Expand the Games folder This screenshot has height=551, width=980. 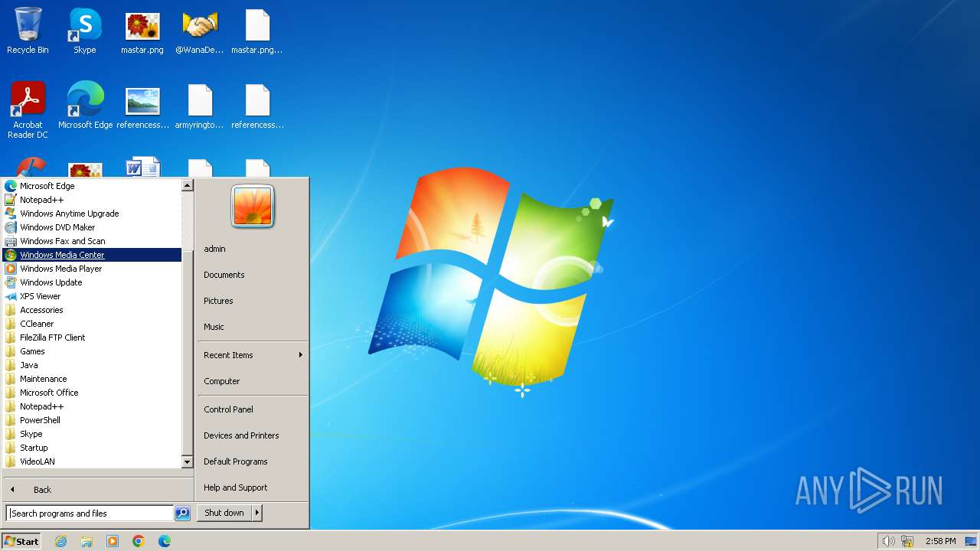tap(92, 351)
